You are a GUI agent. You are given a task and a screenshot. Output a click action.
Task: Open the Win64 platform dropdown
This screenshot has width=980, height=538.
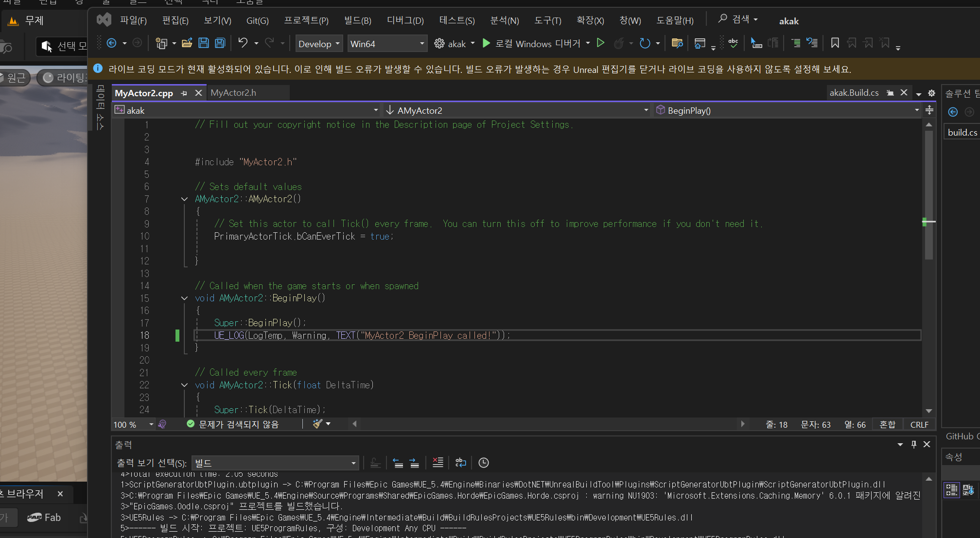tap(387, 44)
